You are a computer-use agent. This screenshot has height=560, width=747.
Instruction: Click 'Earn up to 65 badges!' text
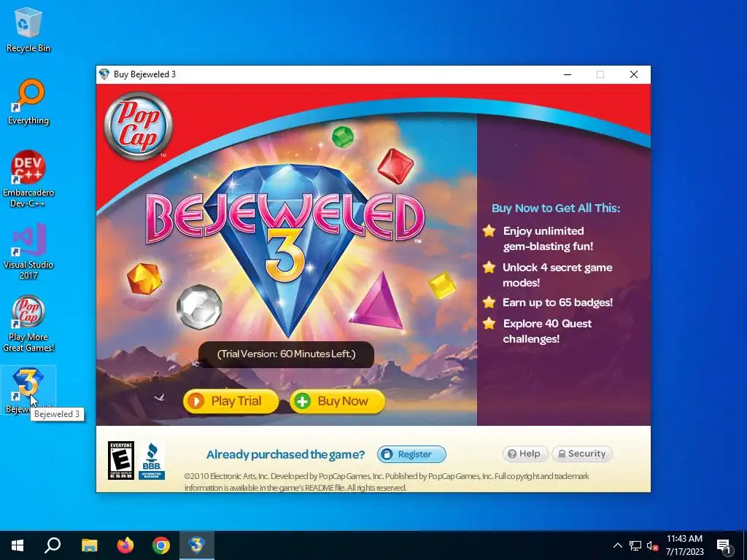557,303
